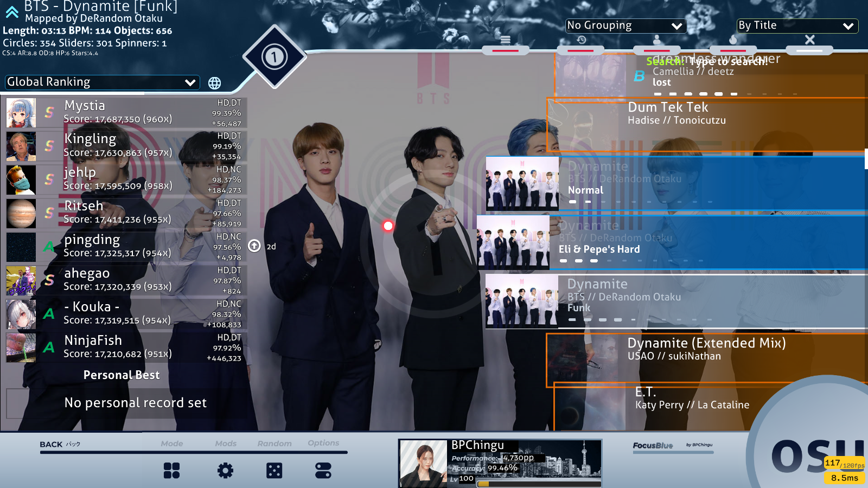Image resolution: width=868 pixels, height=488 pixels.
Task: Click the Eli & Pepe's Hard thumbnail image
Action: click(x=513, y=242)
